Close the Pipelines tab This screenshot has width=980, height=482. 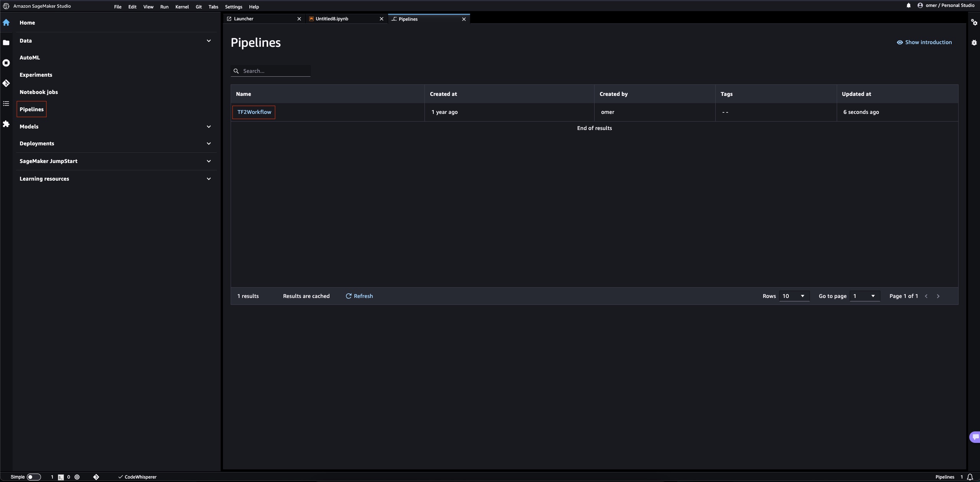tap(464, 19)
